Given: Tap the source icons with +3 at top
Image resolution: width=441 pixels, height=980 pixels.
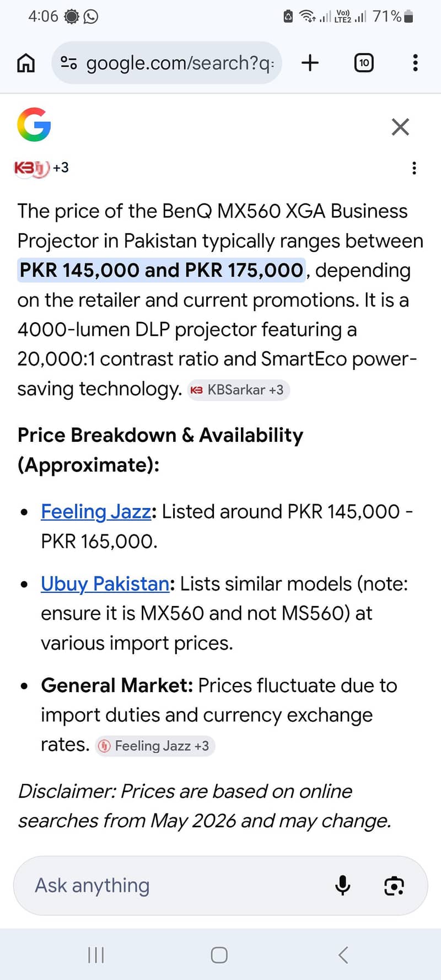Looking at the screenshot, I should (42, 168).
